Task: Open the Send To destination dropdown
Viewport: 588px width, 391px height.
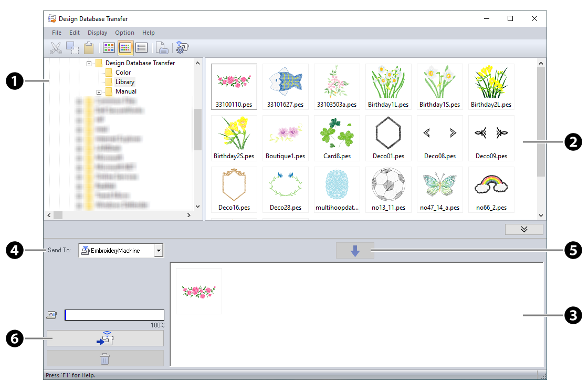Action: click(159, 250)
